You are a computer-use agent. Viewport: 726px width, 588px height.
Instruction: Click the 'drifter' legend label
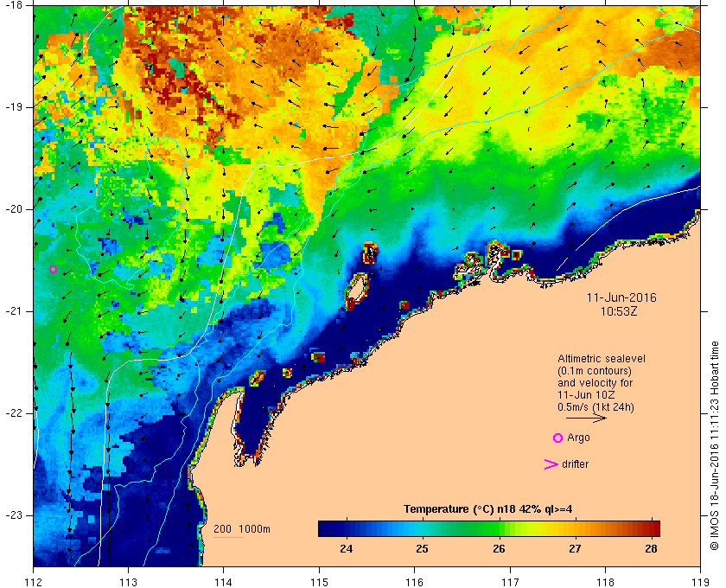click(575, 464)
